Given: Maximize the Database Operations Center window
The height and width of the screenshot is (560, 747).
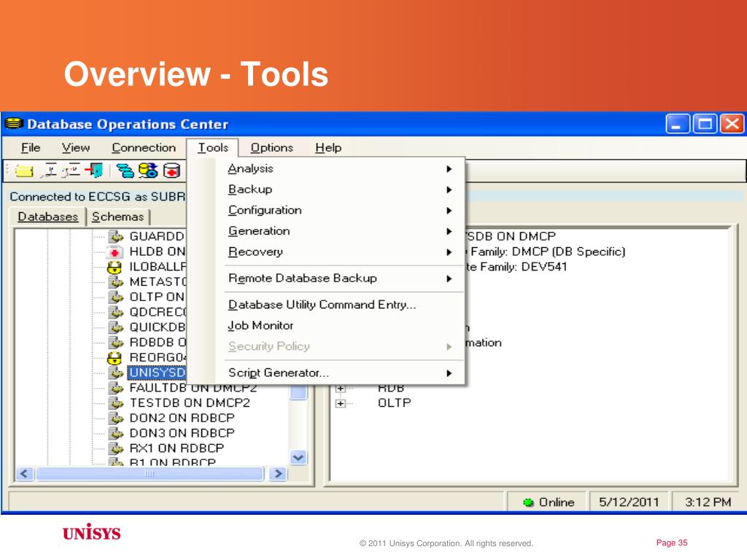Looking at the screenshot, I should [705, 124].
